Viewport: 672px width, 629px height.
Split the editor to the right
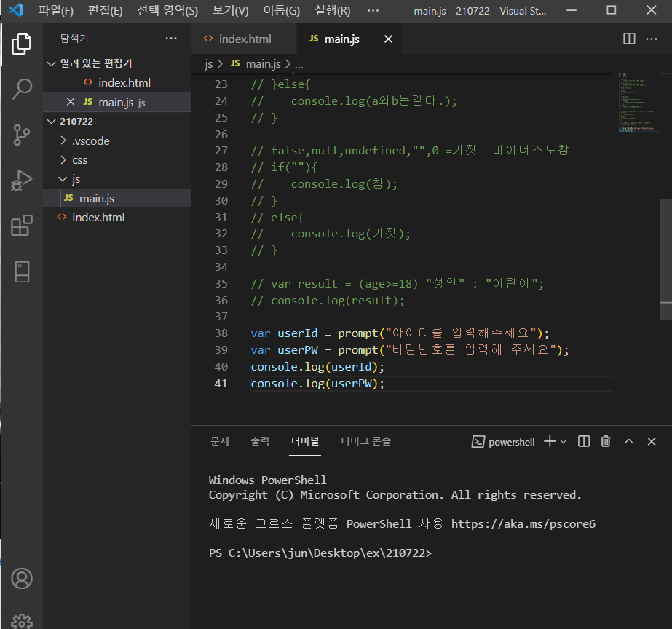(x=629, y=39)
